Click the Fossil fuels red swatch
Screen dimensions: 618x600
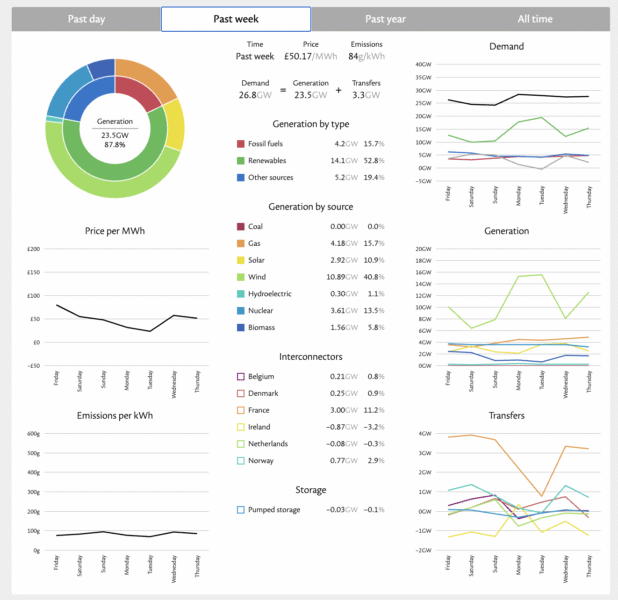click(x=240, y=143)
